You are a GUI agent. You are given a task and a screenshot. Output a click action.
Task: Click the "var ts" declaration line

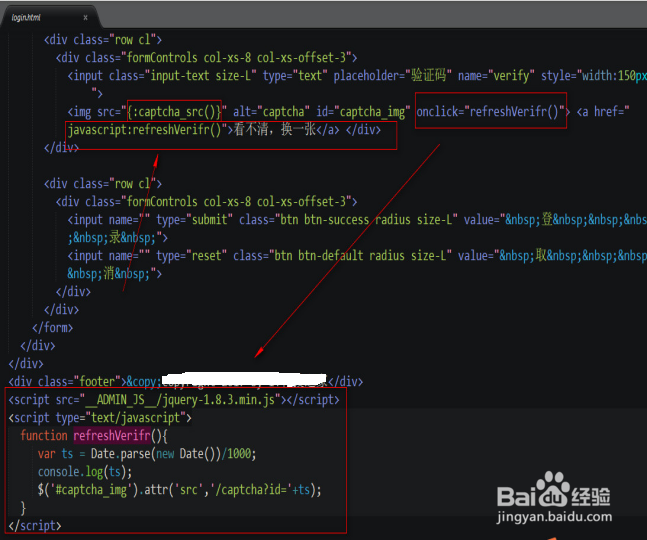(x=147, y=454)
